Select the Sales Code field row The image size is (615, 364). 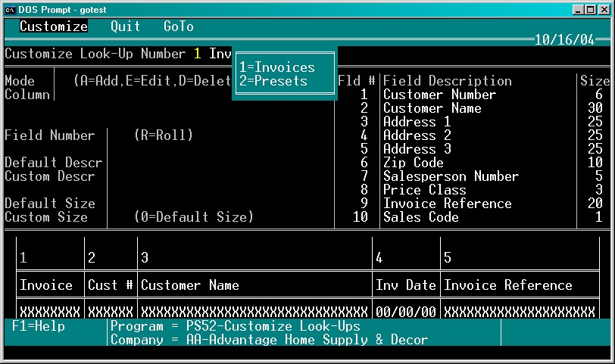pyautogui.click(x=474, y=217)
